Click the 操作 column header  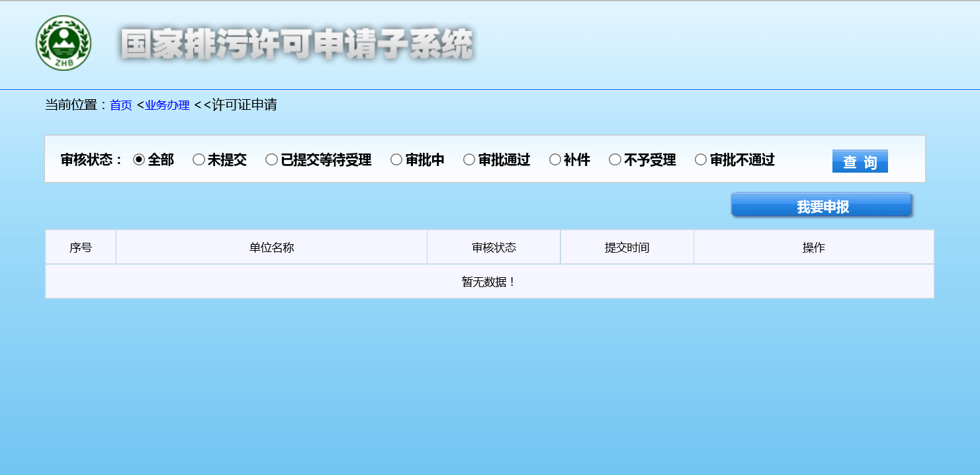(x=813, y=247)
